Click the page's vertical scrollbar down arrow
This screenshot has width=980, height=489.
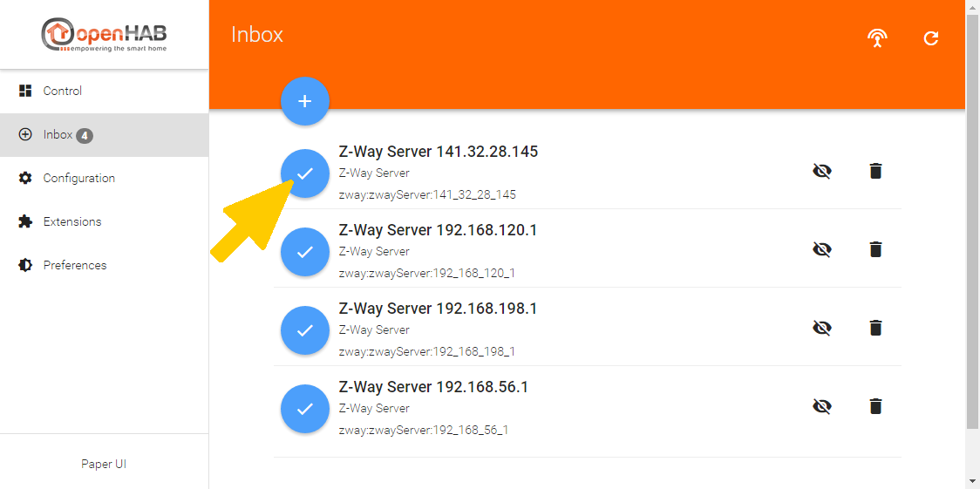[973, 480]
